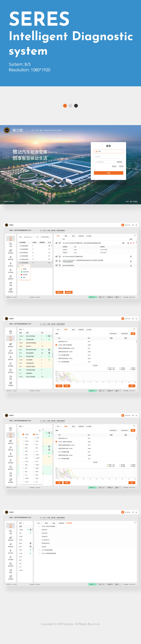Choose 发现故障 in the status dropdown list
Screen dimensions: 141x644
point(24,275)
